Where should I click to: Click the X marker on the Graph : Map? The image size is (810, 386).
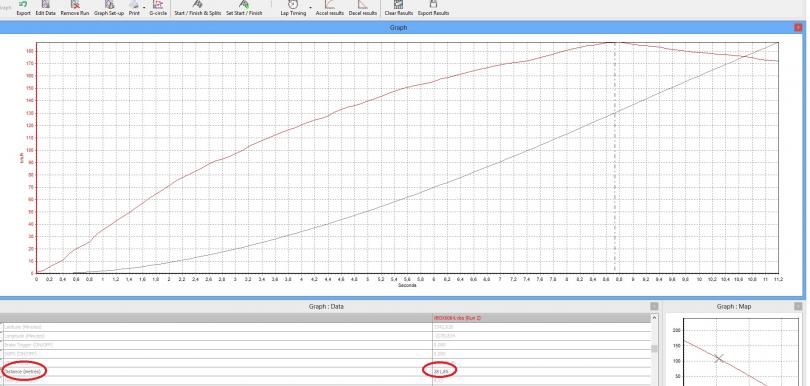pyautogui.click(x=718, y=358)
